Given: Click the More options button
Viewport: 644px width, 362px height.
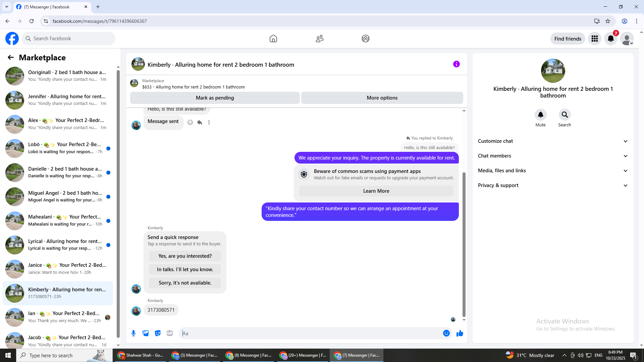Looking at the screenshot, I should [382, 98].
